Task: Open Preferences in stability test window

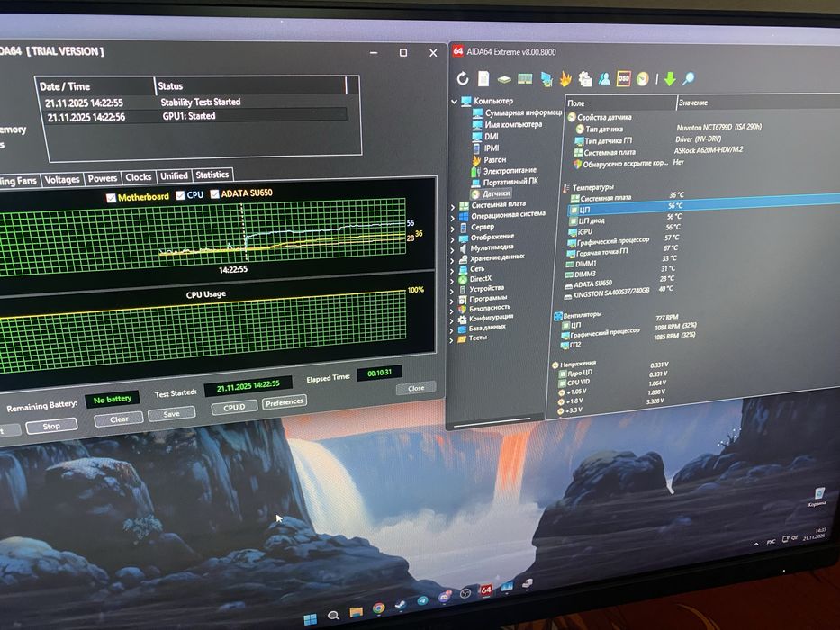Action: click(285, 401)
